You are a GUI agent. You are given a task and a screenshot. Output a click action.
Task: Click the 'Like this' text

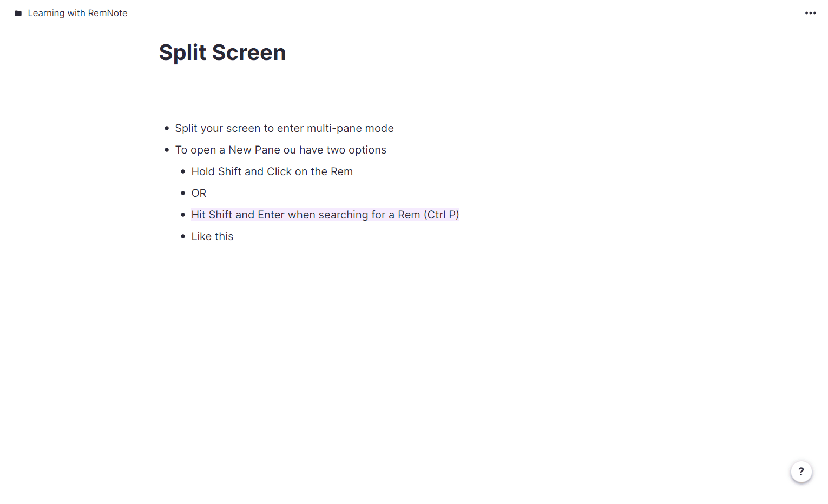212,236
